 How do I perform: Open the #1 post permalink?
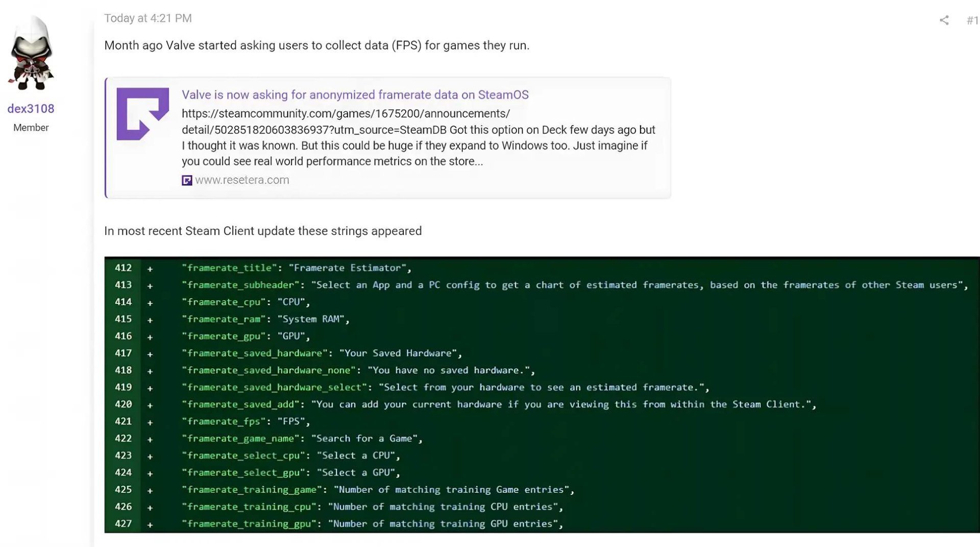[972, 20]
